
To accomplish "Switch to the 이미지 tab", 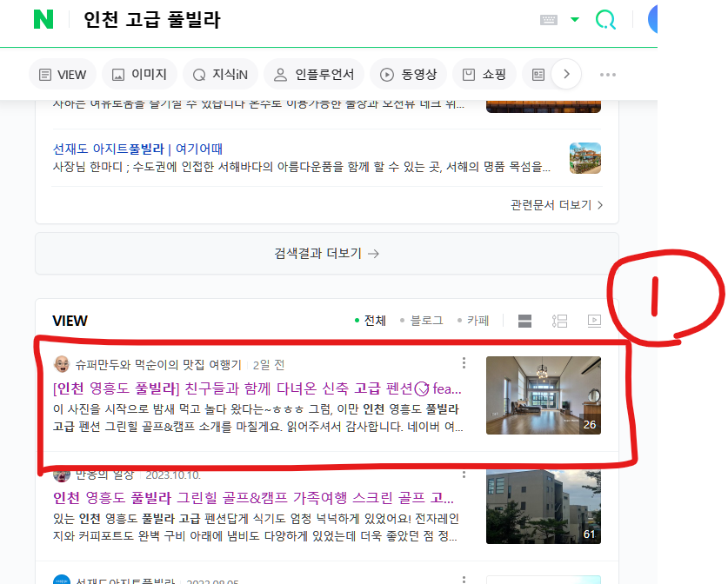I will pos(139,74).
